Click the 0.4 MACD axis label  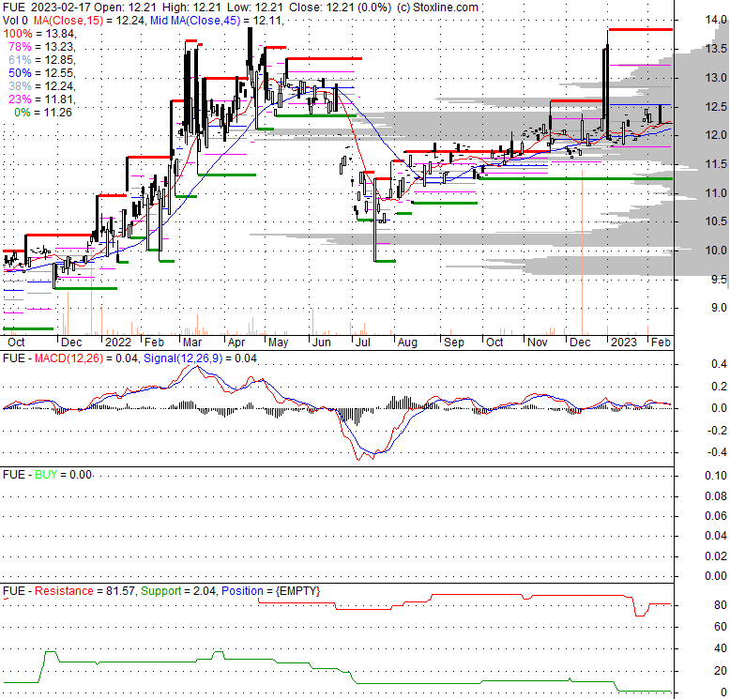click(x=719, y=364)
